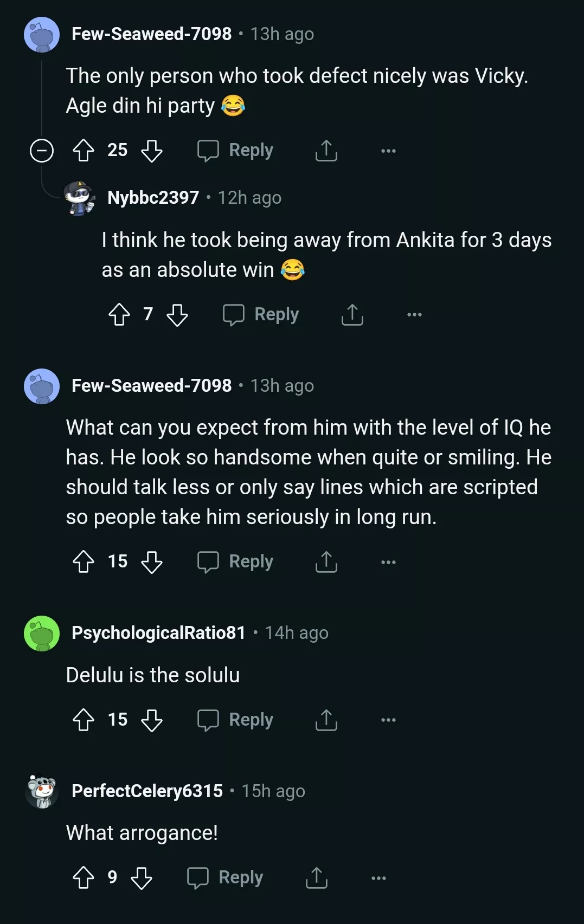Open more options for the 'Delulu' comment
Viewport: 584px width, 924px height.
pos(388,720)
